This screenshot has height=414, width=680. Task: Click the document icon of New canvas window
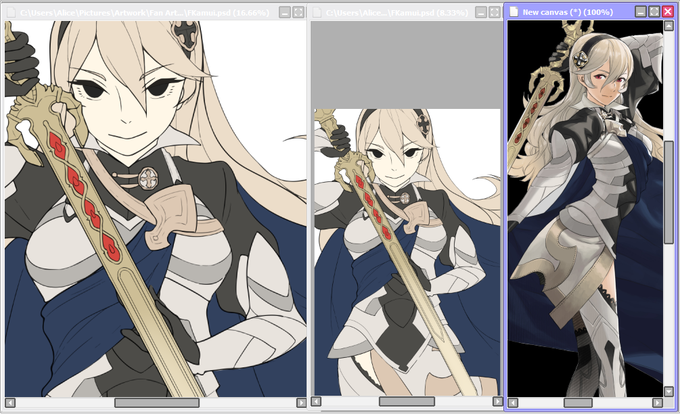tap(514, 12)
